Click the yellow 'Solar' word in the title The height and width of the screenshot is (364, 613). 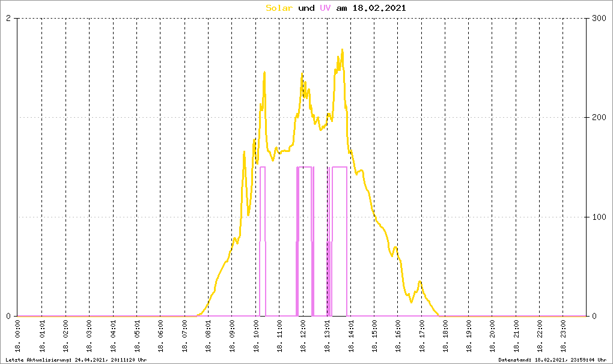coord(279,8)
